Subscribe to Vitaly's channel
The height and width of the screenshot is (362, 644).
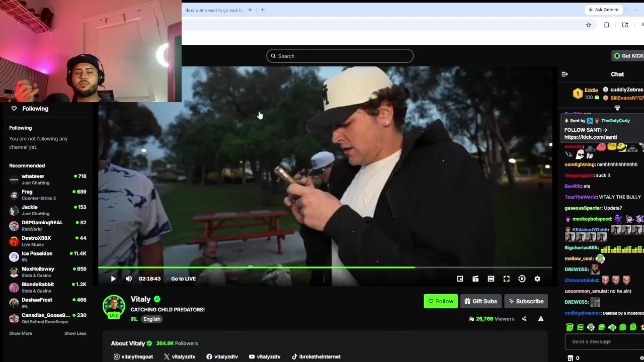point(526,301)
